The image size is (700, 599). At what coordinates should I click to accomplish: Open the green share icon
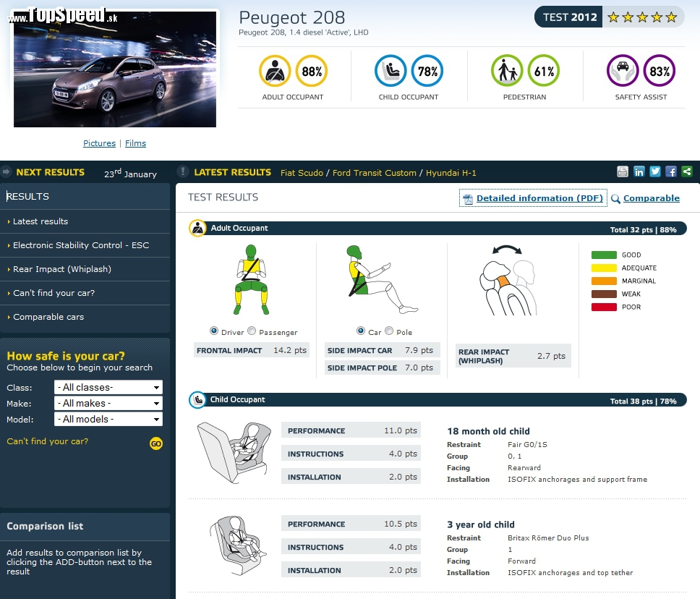pos(687,171)
